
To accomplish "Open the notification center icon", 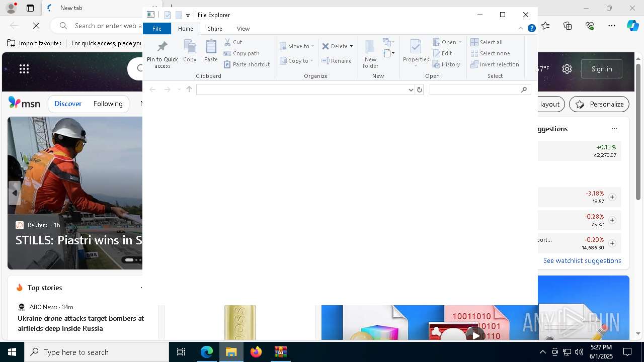I will tap(627, 352).
